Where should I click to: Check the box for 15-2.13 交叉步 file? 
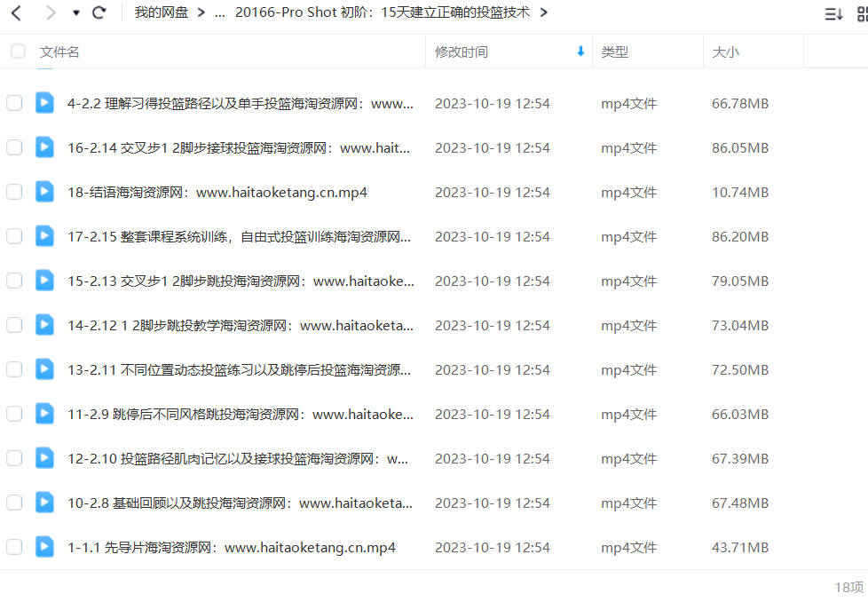pyautogui.click(x=14, y=281)
